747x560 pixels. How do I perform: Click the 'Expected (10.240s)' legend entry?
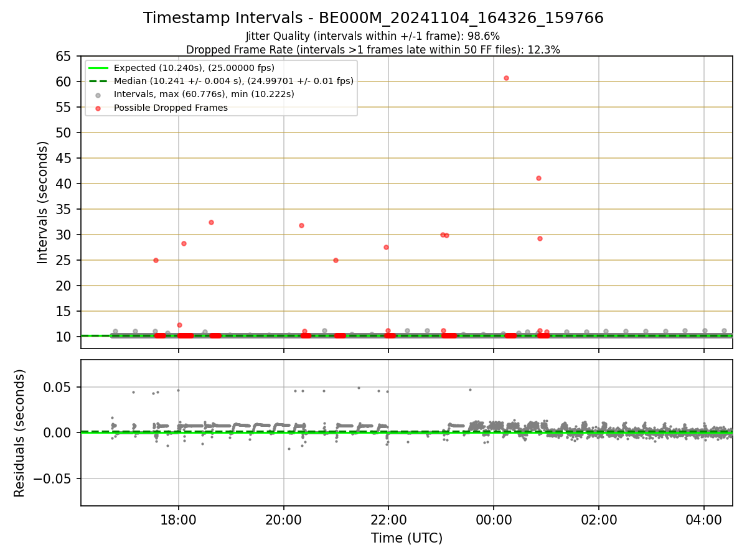tap(194, 68)
